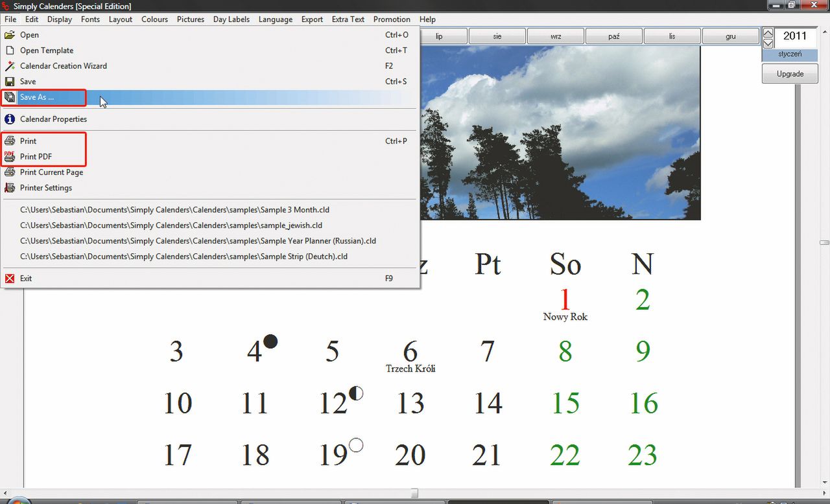
Task: Open the Extra Text menu
Action: coord(348,19)
